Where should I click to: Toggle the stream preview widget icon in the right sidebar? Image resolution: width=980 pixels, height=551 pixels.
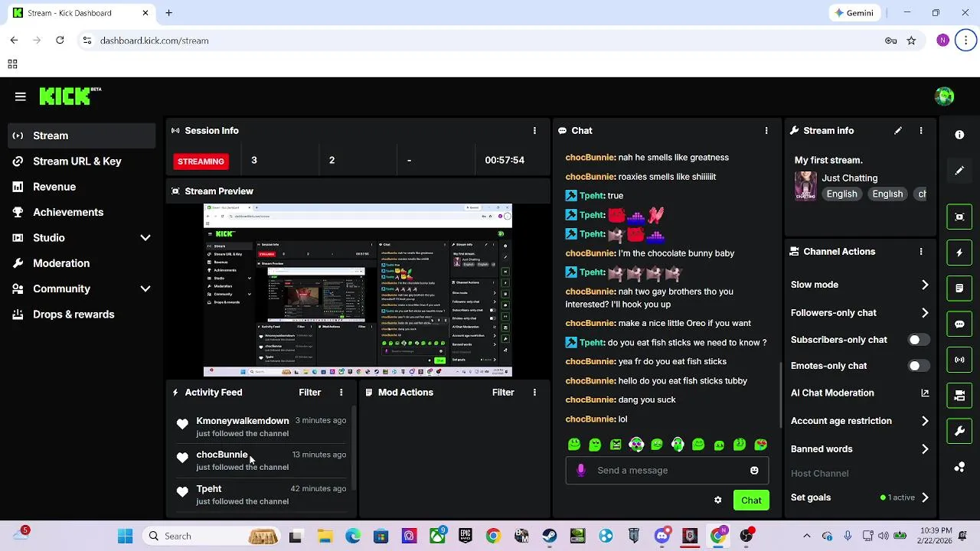[959, 217]
